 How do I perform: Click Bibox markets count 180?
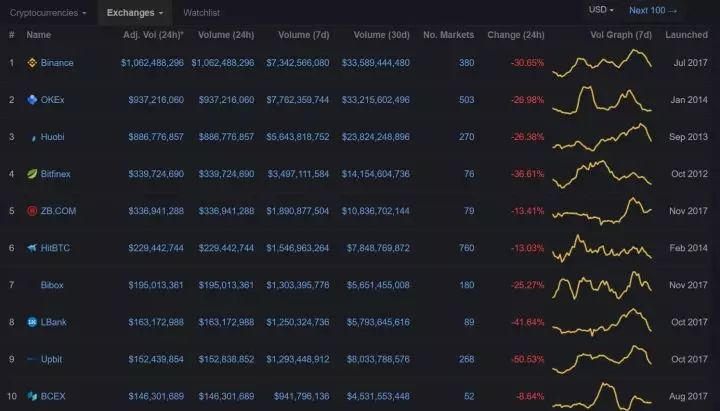[x=467, y=285]
